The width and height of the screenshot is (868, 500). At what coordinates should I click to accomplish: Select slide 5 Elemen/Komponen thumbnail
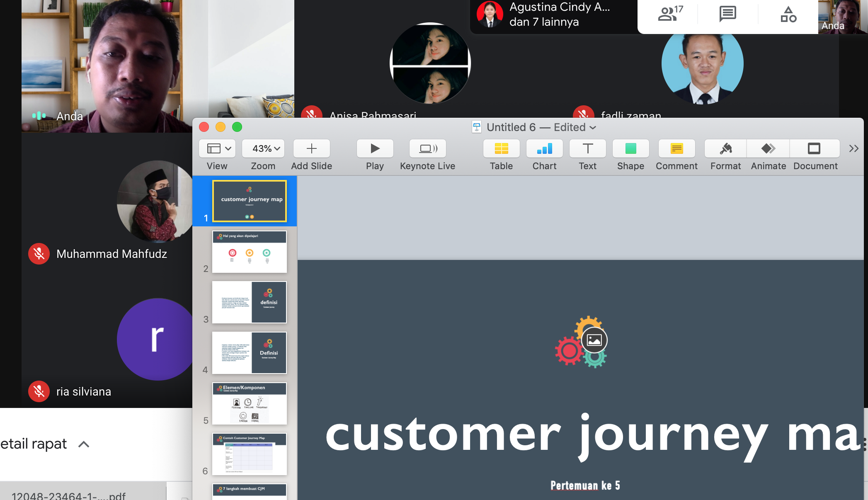pos(250,403)
